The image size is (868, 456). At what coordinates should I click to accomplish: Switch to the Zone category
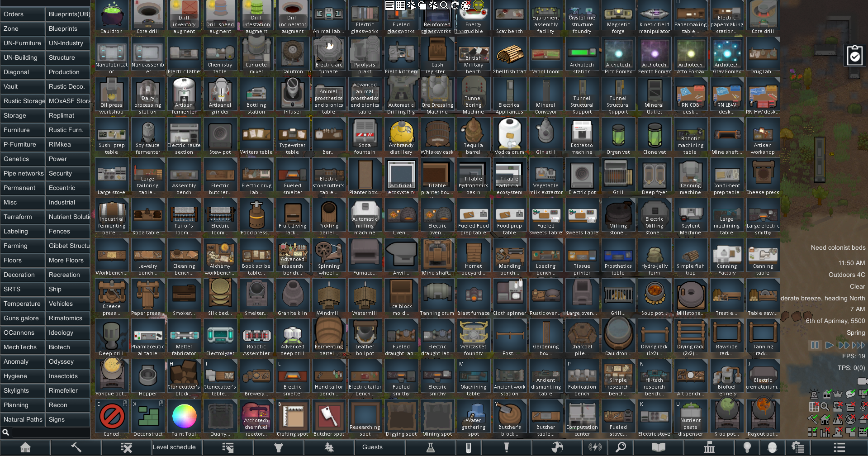pos(23,28)
